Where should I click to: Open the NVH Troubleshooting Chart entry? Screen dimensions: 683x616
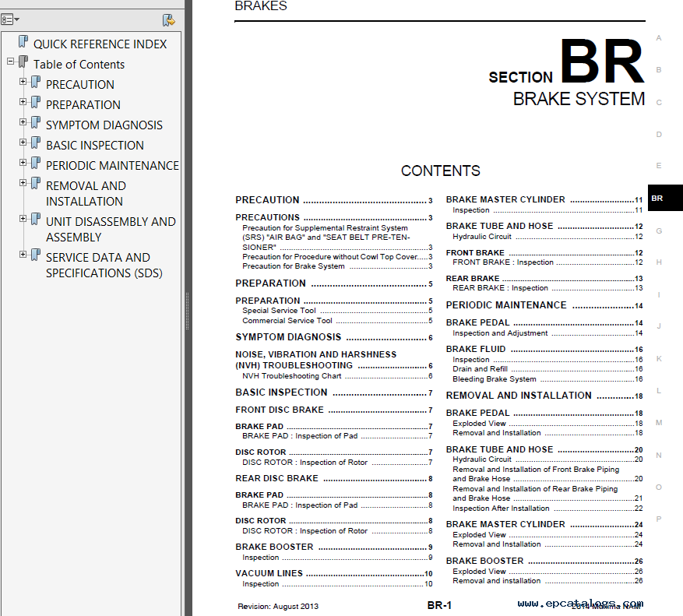coord(337,376)
